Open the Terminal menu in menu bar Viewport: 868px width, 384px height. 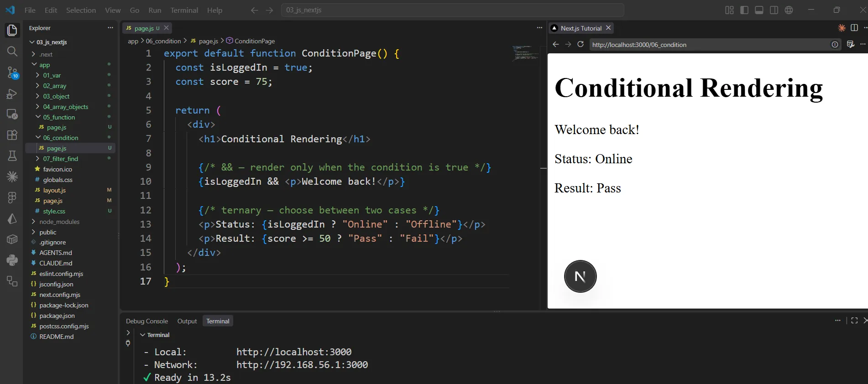[x=184, y=10]
